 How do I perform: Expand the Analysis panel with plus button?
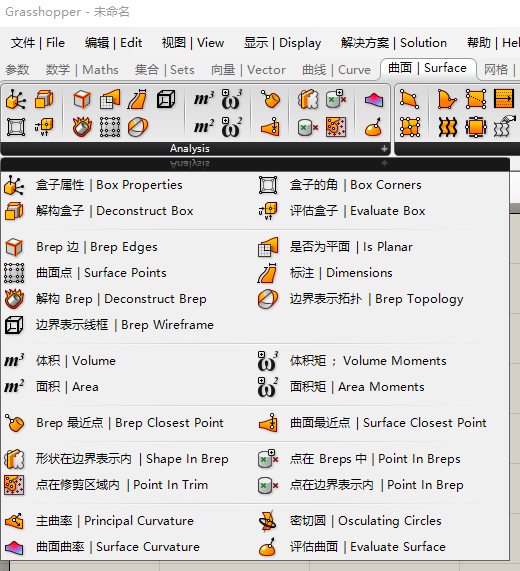pyautogui.click(x=384, y=149)
